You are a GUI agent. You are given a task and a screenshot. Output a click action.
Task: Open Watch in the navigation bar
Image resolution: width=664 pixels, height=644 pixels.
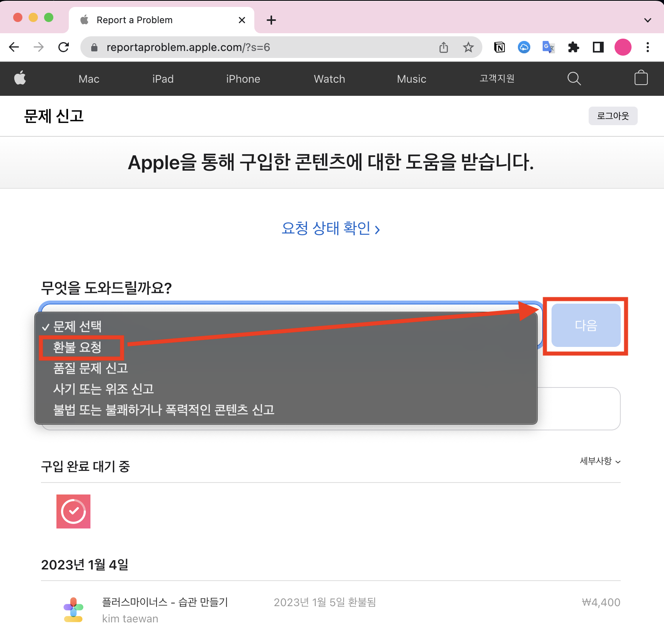pos(329,79)
